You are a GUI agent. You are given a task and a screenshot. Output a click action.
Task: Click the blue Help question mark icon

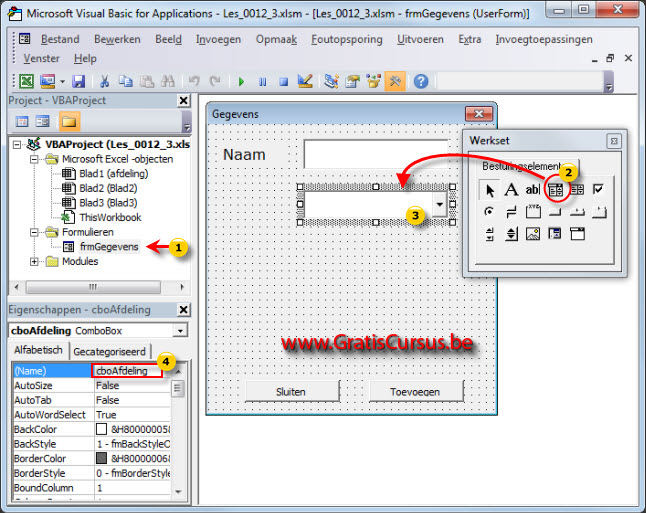(x=421, y=81)
